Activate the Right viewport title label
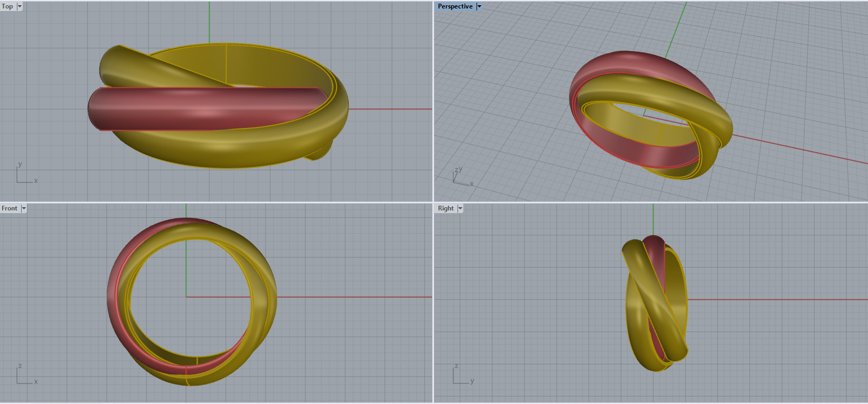The image size is (868, 404). 446,208
